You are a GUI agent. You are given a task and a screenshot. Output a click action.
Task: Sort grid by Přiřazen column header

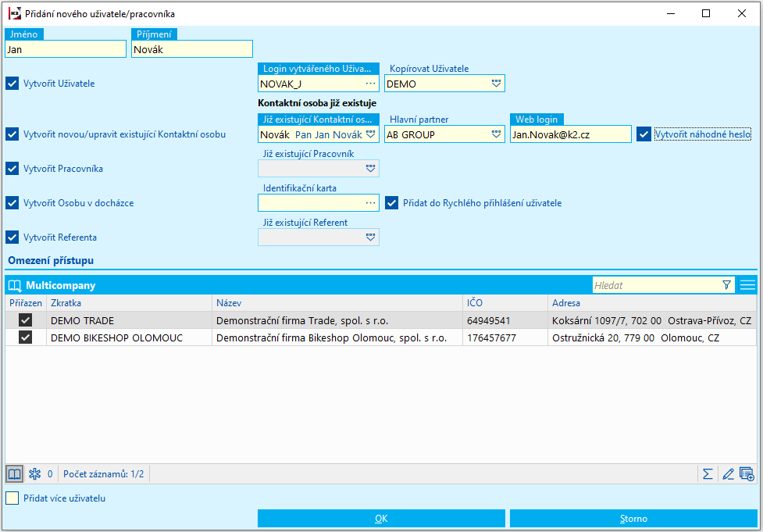click(26, 303)
